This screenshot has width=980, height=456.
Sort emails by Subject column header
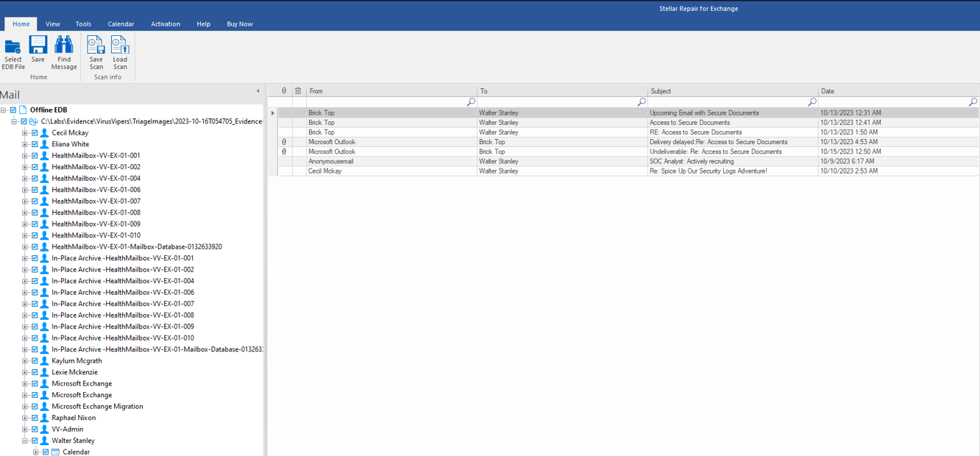(732, 91)
